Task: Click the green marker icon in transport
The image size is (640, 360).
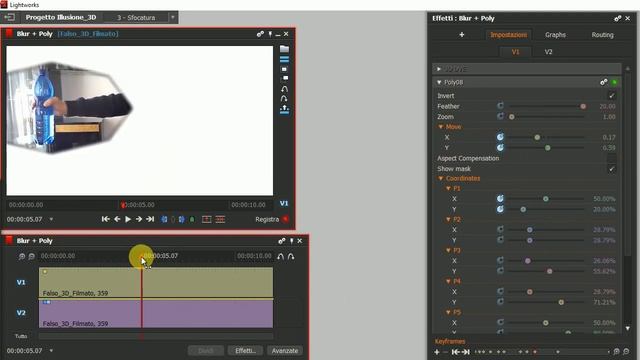Action: 192,219
